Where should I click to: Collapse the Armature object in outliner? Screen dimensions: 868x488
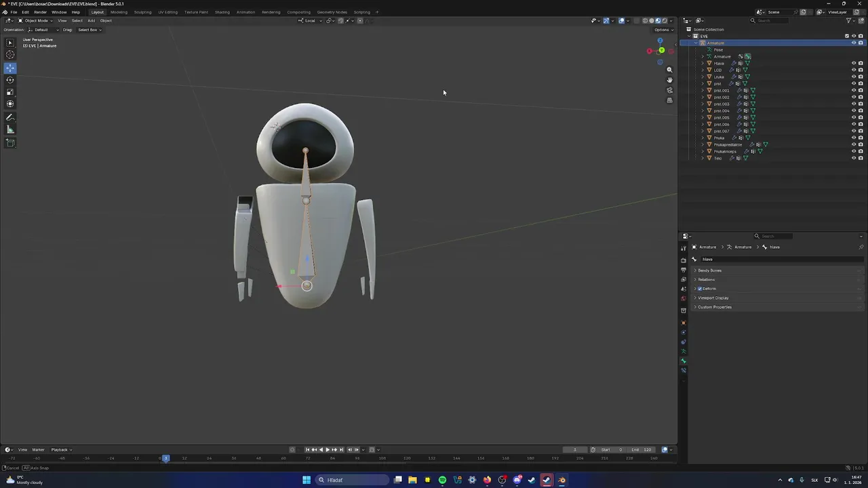pyautogui.click(x=696, y=43)
